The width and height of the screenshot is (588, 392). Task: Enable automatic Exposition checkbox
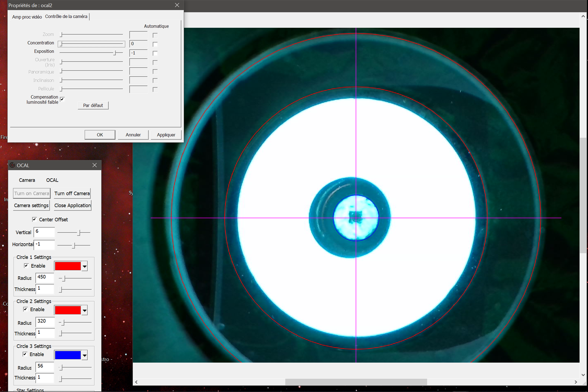(155, 53)
